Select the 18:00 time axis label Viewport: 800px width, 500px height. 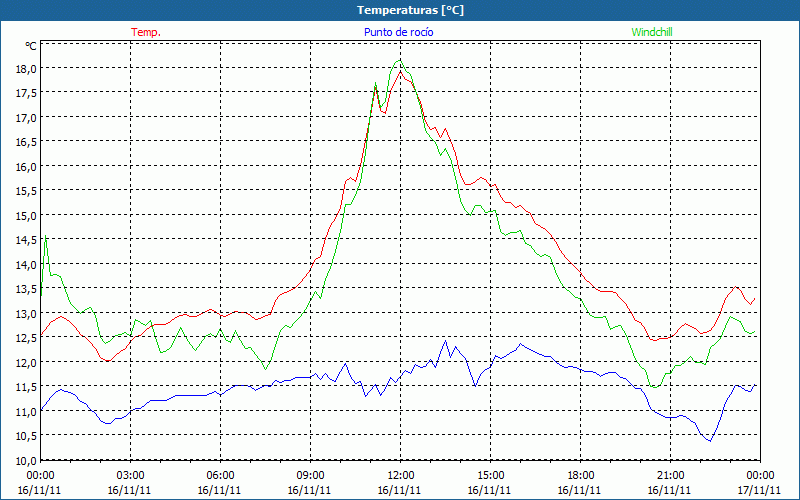pos(580,475)
